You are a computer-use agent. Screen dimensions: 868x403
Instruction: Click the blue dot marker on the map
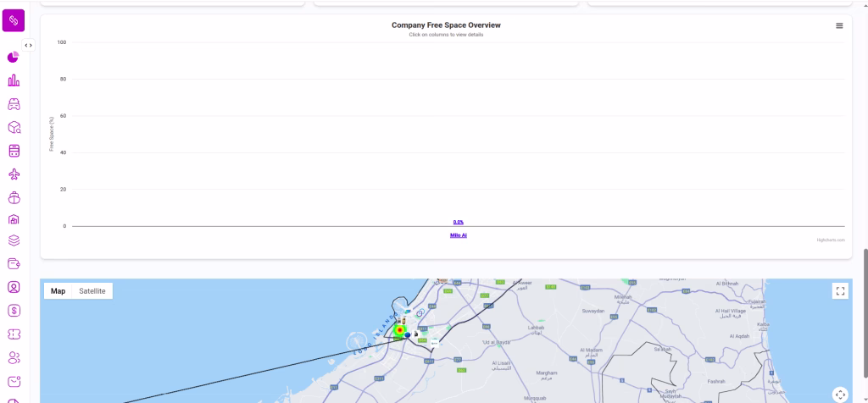[408, 335]
